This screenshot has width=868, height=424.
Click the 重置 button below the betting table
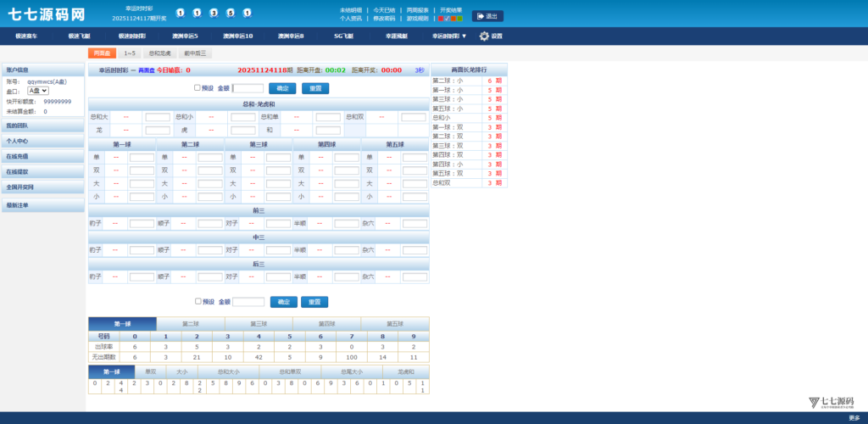[314, 302]
